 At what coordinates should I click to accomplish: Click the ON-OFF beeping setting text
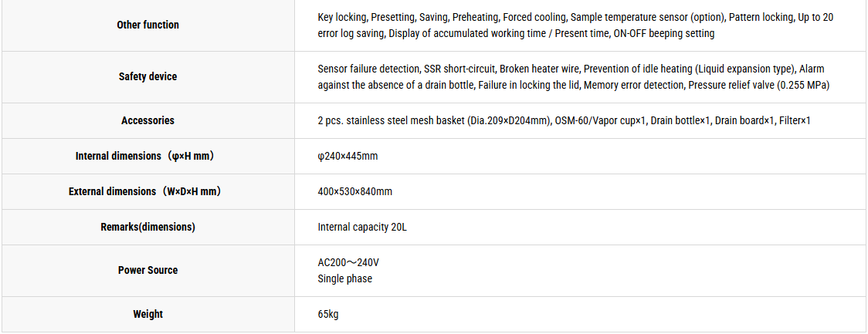pyautogui.click(x=664, y=34)
